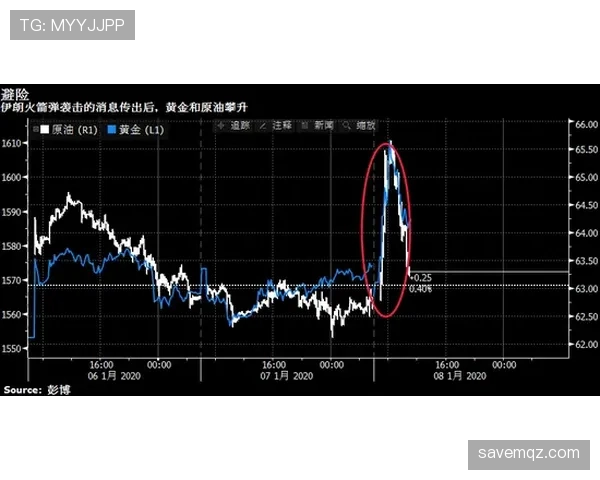This screenshot has height=480, width=600.
Task: Click the +0.25 price change label
Action: pyautogui.click(x=421, y=278)
